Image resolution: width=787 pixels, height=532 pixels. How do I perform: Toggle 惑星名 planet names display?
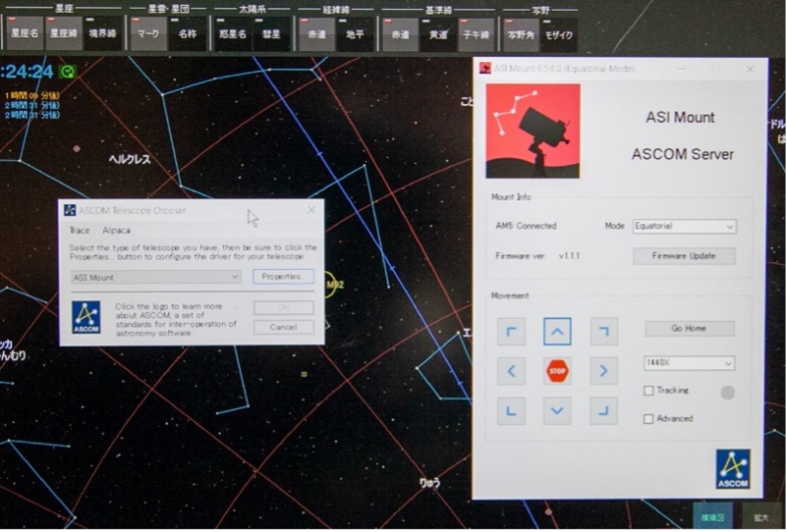(x=233, y=34)
